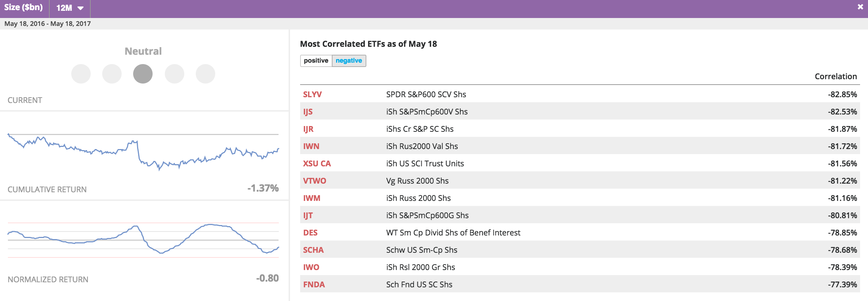Viewport: 868px width, 301px height.
Task: Click the IJR ticker symbol
Action: [308, 129]
